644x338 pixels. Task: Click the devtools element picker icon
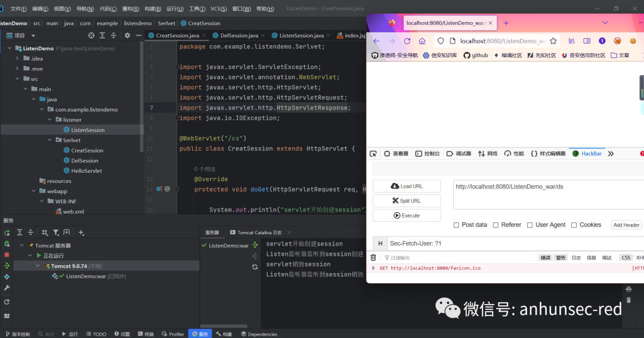pyautogui.click(x=373, y=154)
